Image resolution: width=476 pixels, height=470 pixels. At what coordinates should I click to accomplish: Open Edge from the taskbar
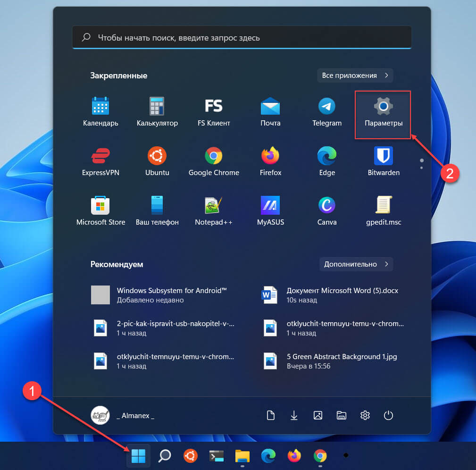click(x=268, y=456)
